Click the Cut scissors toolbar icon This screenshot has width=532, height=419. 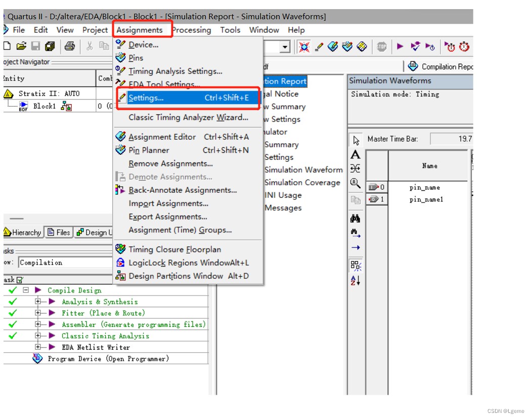tap(90, 46)
